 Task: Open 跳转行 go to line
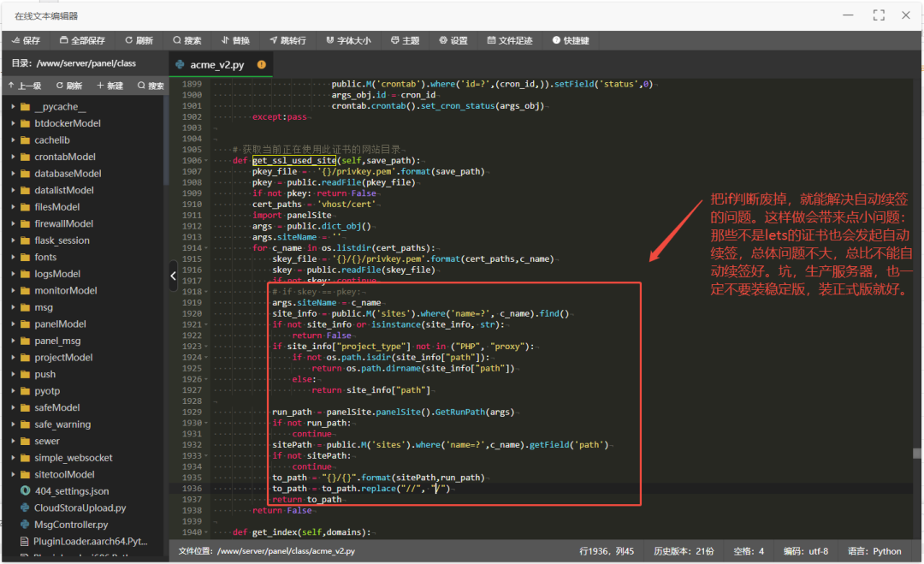click(x=287, y=41)
